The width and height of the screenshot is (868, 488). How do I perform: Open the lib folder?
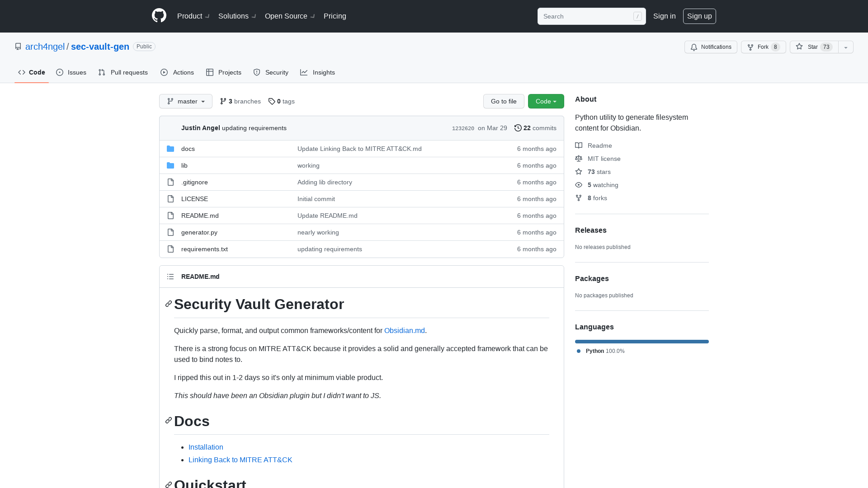pos(184,165)
